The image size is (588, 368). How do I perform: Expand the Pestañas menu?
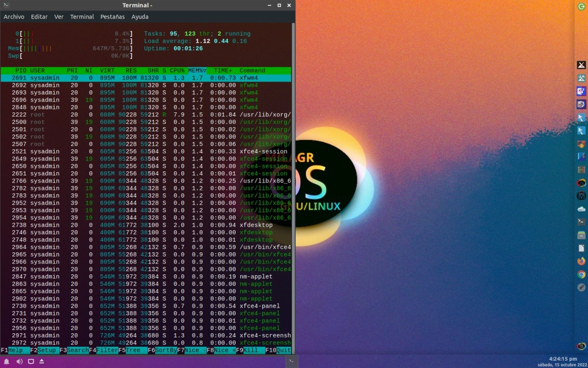point(112,17)
